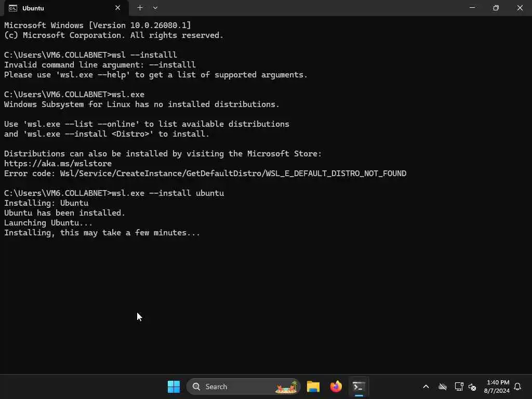Viewport: 532px width, 399px height.
Task: Click the 'Error code: Wsl/Service' line
Action: pyautogui.click(x=205, y=174)
